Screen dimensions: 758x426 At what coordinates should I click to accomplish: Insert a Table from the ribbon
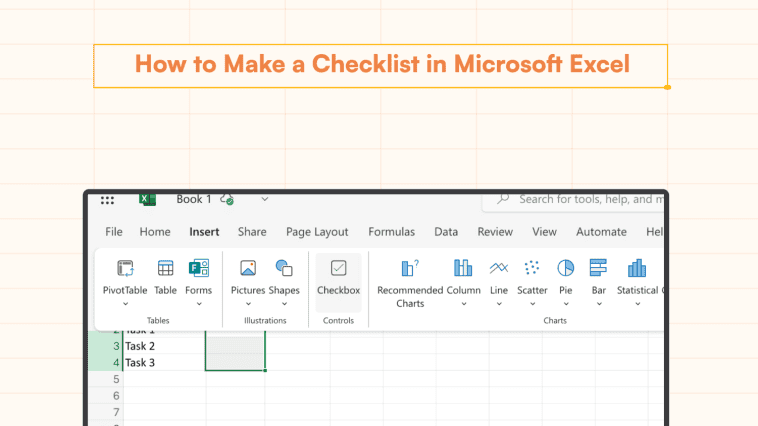click(165, 269)
